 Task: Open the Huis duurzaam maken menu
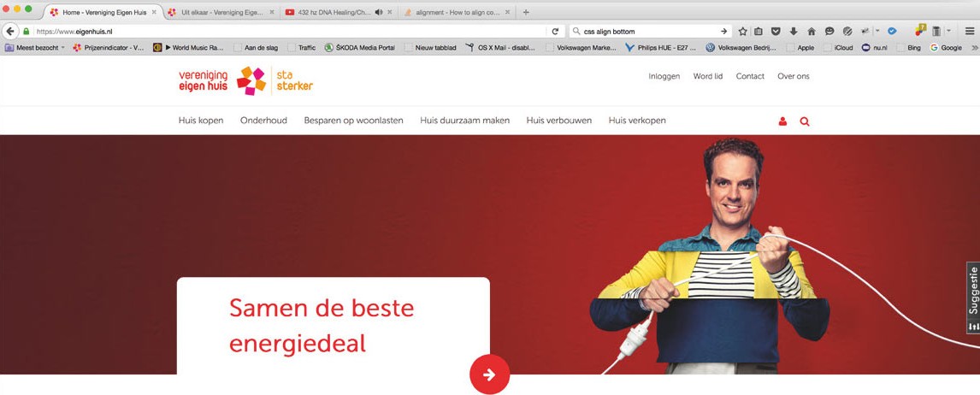coord(465,121)
